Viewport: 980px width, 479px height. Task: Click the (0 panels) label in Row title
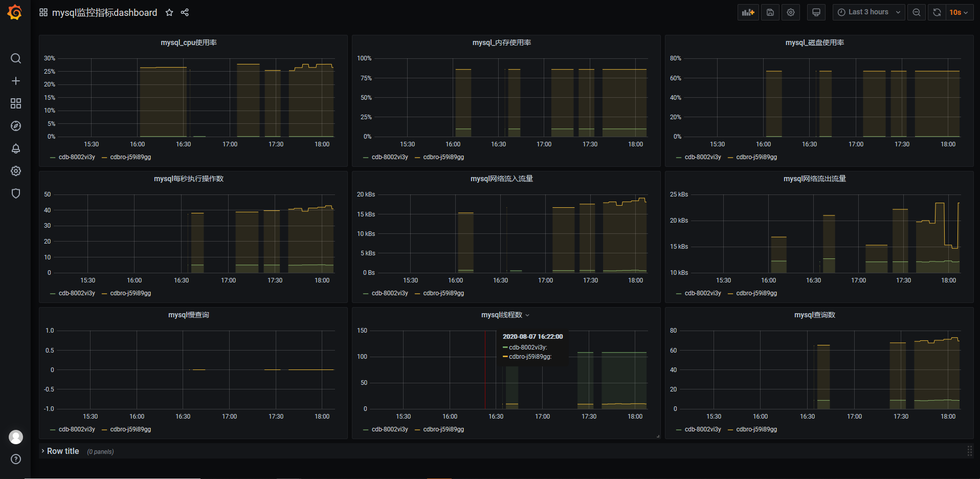pos(100,452)
